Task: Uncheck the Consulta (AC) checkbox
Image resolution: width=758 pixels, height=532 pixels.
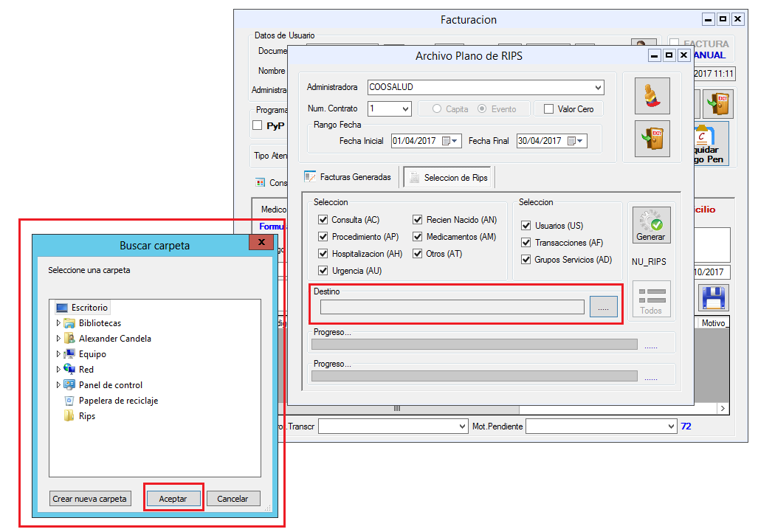Action: [x=323, y=220]
